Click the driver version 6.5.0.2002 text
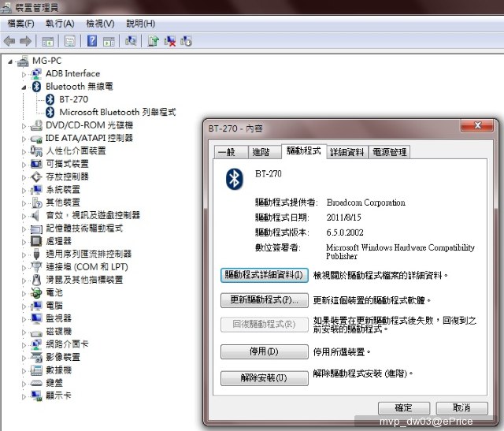 coord(345,232)
